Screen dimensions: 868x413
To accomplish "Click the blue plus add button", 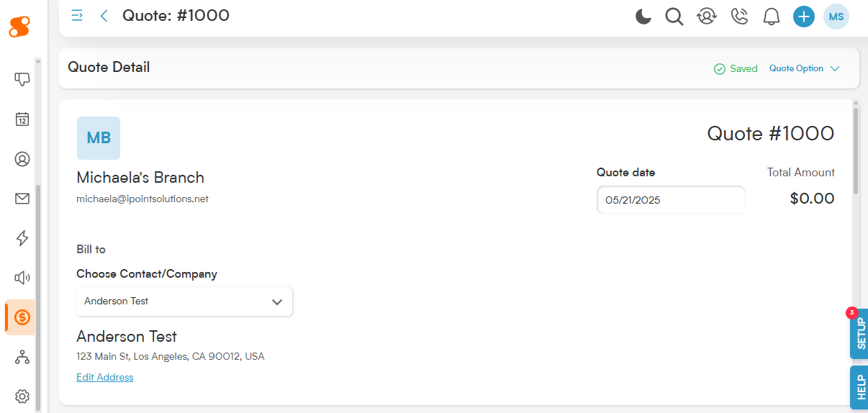I will tap(804, 17).
